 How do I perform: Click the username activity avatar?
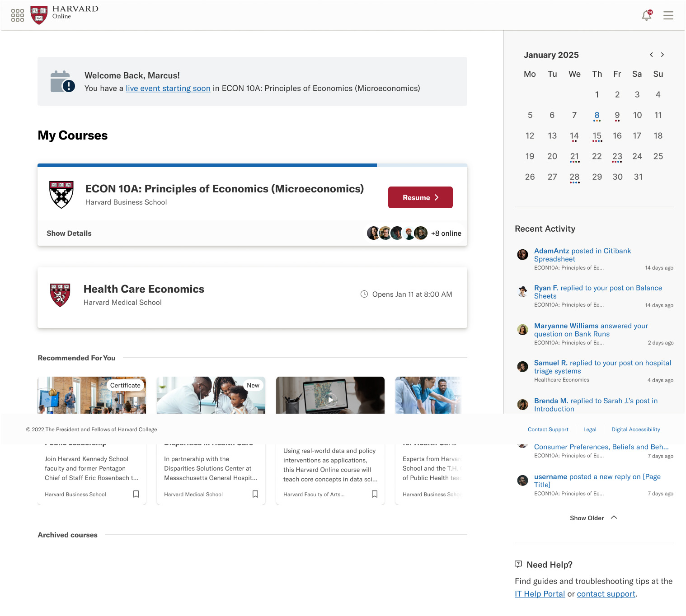(522, 481)
